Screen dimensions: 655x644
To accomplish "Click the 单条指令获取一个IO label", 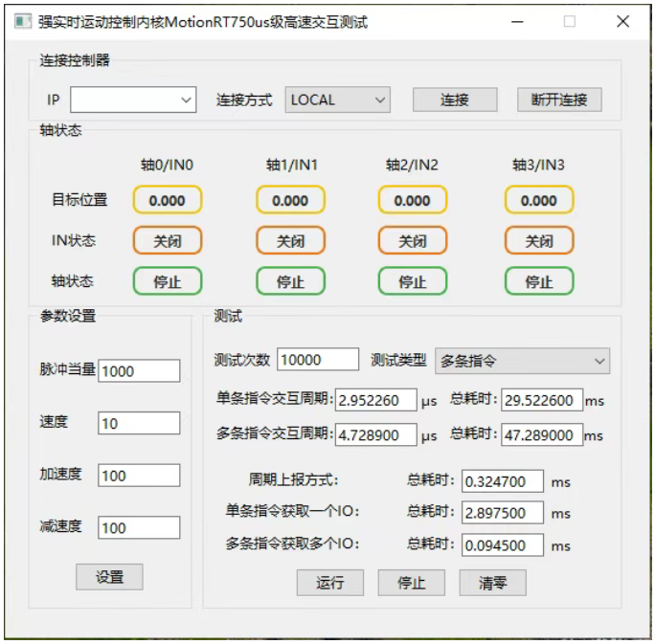I will click(x=292, y=511).
